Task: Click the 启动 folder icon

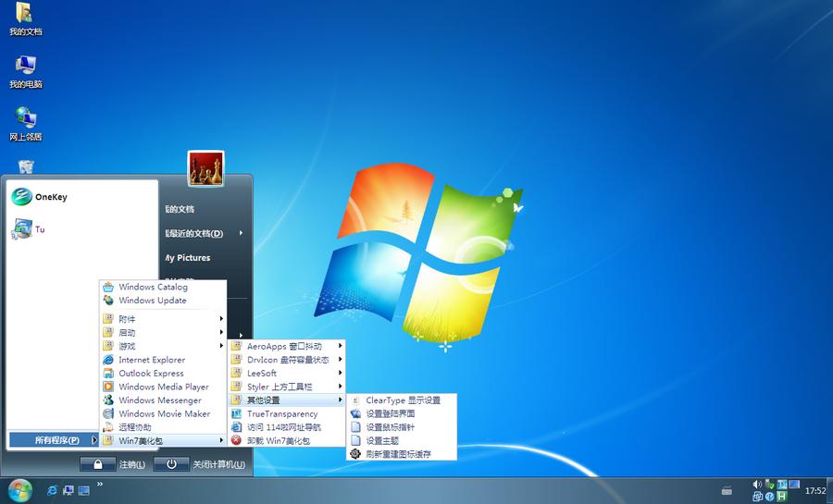Action: pos(108,333)
